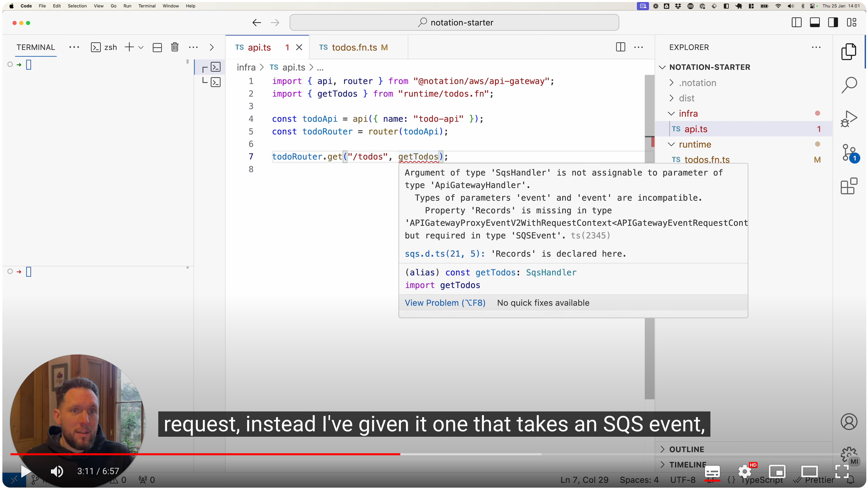
Task: Open the Extensions view icon
Action: pyautogui.click(x=849, y=186)
